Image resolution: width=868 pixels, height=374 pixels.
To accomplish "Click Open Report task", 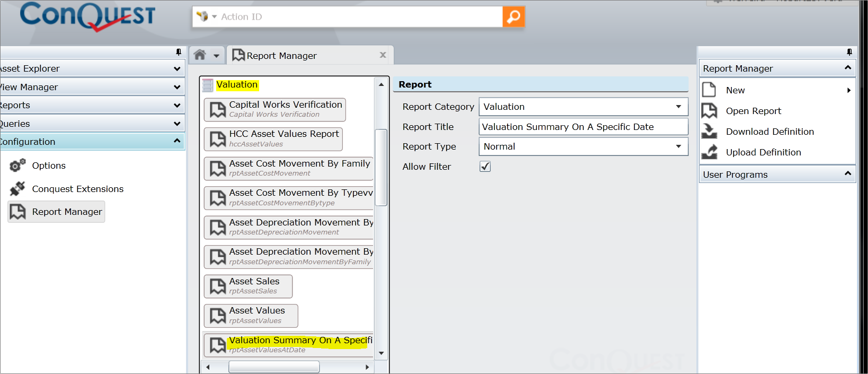I will [x=754, y=111].
